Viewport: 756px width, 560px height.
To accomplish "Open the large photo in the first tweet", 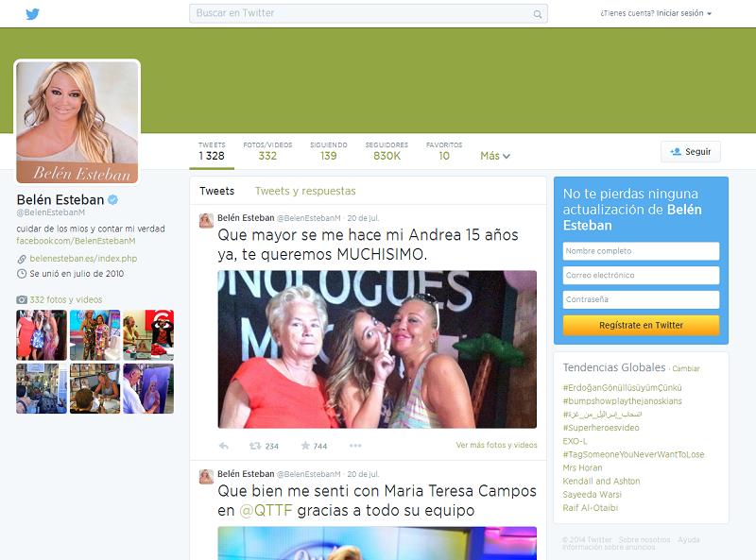I will point(377,349).
